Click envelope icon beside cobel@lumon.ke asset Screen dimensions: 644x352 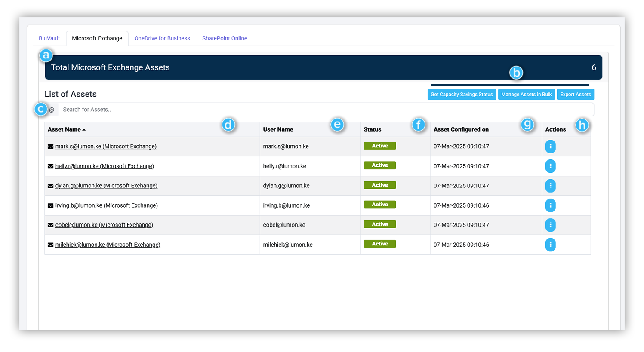click(50, 225)
